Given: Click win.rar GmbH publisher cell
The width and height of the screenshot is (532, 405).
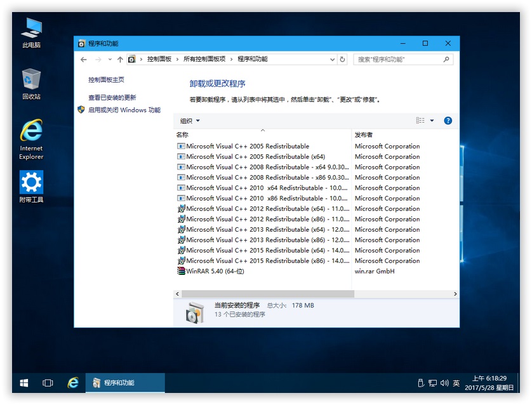Looking at the screenshot, I should (x=374, y=271).
